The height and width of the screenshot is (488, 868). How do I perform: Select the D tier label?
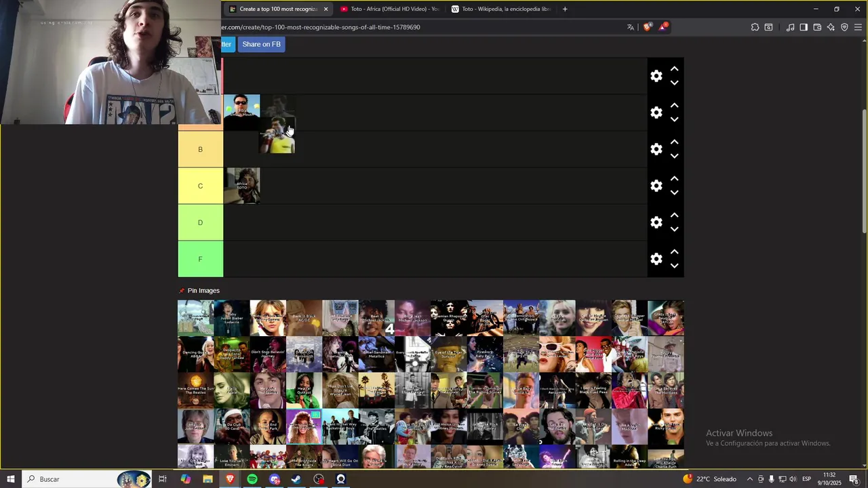(200, 222)
